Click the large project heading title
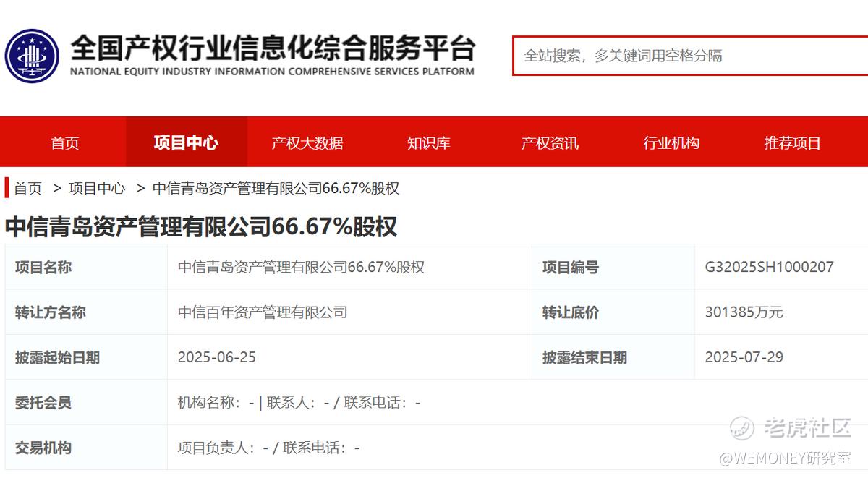Image resolution: width=868 pixels, height=478 pixels. 201,226
